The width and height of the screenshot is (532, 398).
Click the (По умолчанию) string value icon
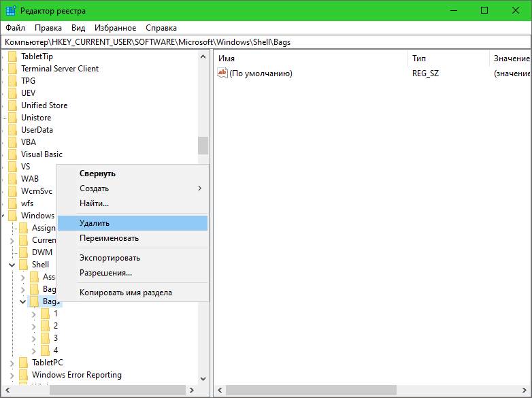point(222,73)
